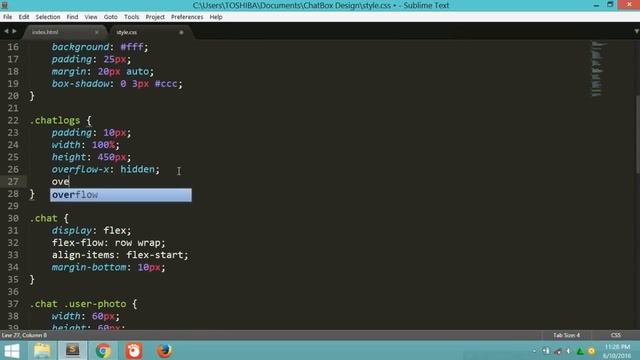Viewport: 640px width, 360px height.
Task: Open File Explorer from the taskbar
Action: [42, 351]
